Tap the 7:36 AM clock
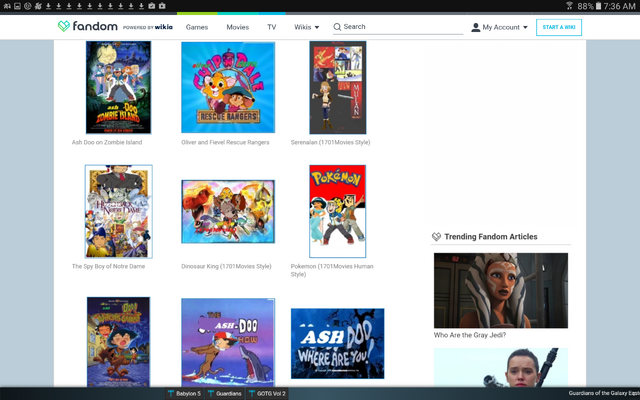 pos(620,6)
